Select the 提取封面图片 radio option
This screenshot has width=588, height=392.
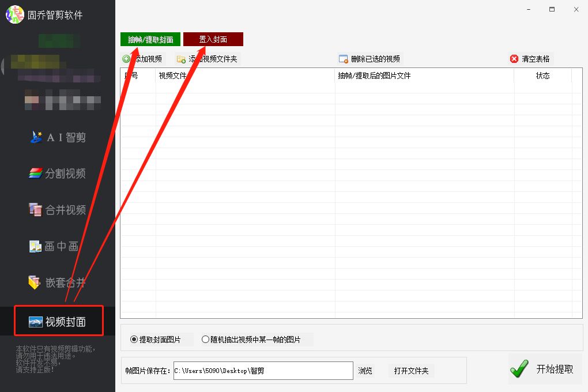click(155, 340)
